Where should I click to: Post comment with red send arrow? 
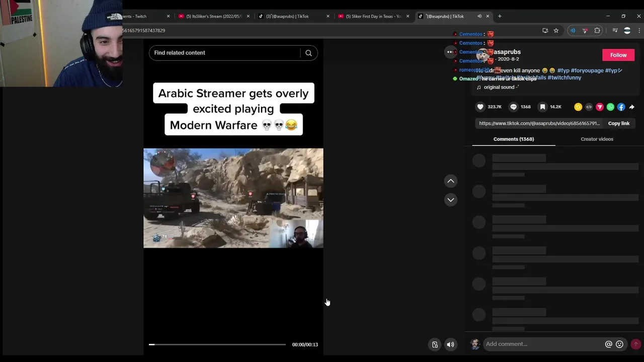(636, 344)
